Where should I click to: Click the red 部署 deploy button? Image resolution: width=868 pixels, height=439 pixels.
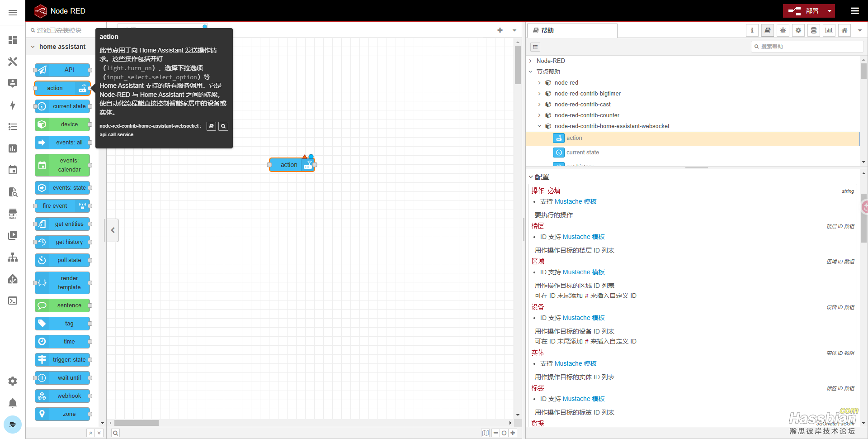(804, 11)
